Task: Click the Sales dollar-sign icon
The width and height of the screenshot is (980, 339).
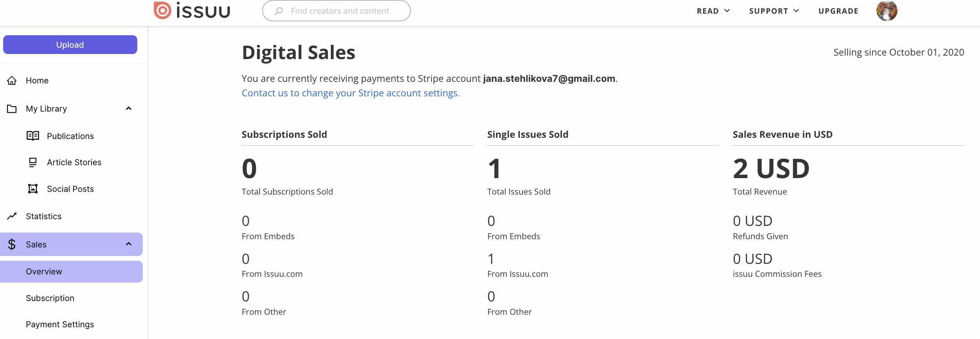Action: [12, 244]
